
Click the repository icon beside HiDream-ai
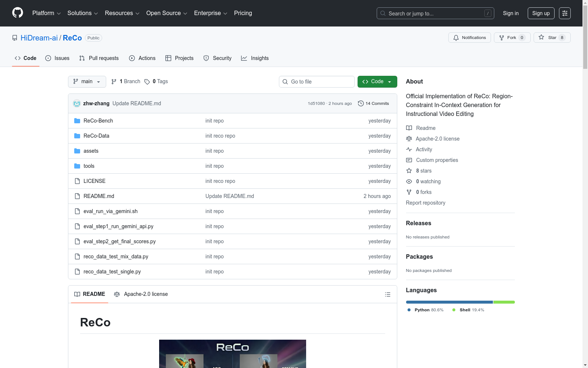coord(15,38)
